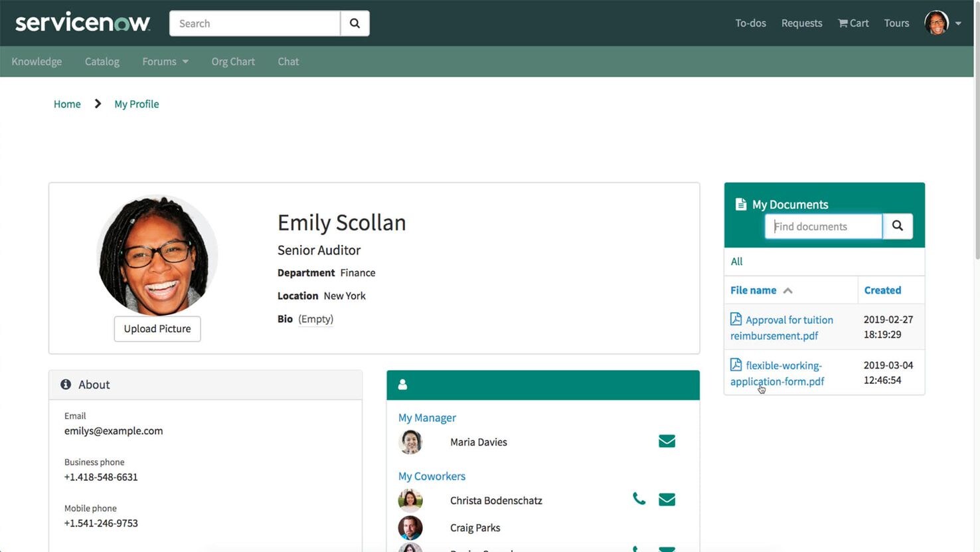
Task: Click the magnifier in My Documents panel
Action: [x=898, y=226]
